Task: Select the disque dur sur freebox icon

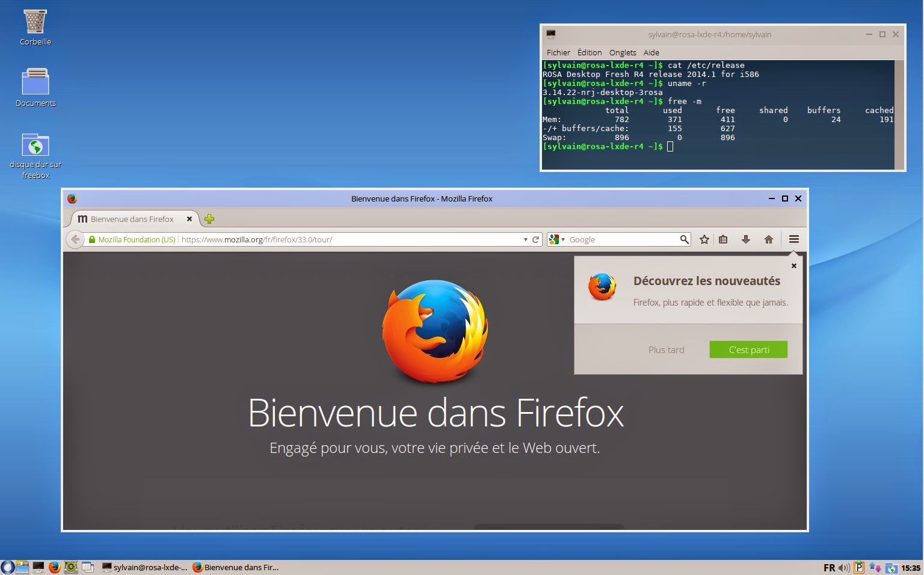Action: [35, 156]
